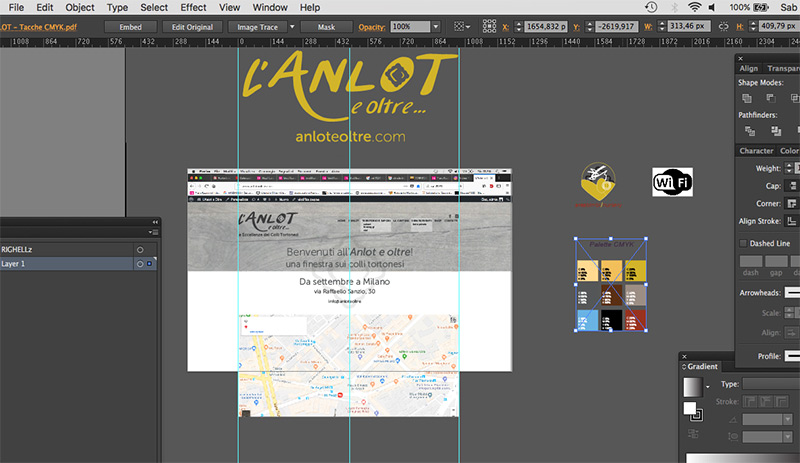Open the Window menu
Viewport: 800px width, 463px height.
[x=270, y=7]
